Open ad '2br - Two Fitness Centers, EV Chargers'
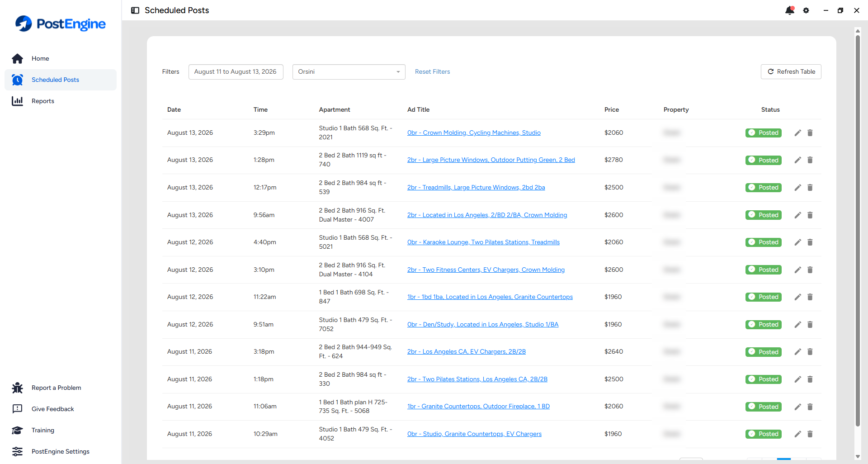This screenshot has height=464, width=868. (x=486, y=270)
